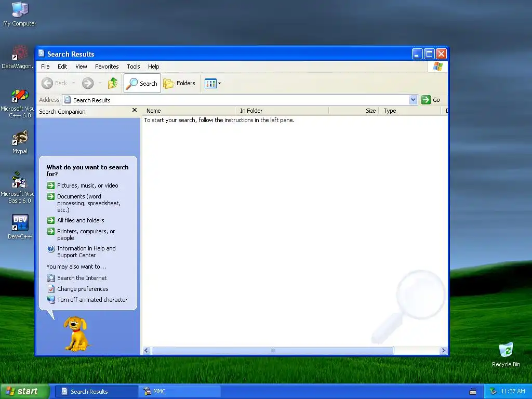Viewport: 532px width, 399px height.
Task: Turn off animated character
Action: [92, 300]
